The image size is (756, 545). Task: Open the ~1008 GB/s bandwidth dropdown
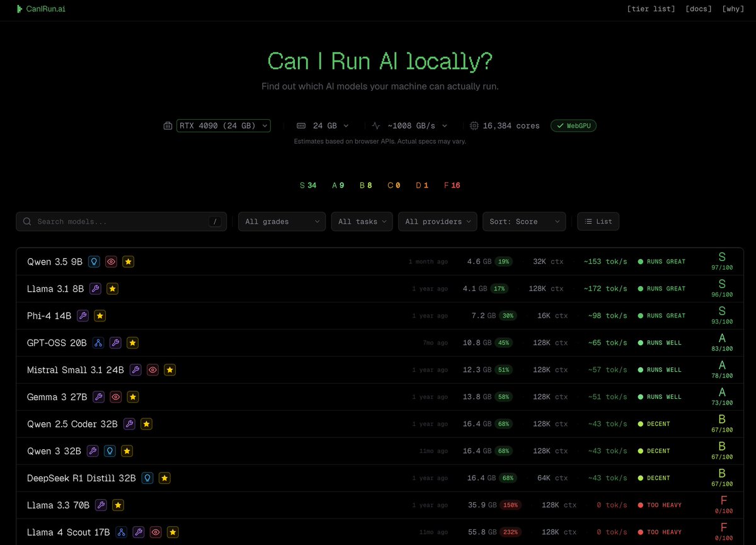coord(417,126)
